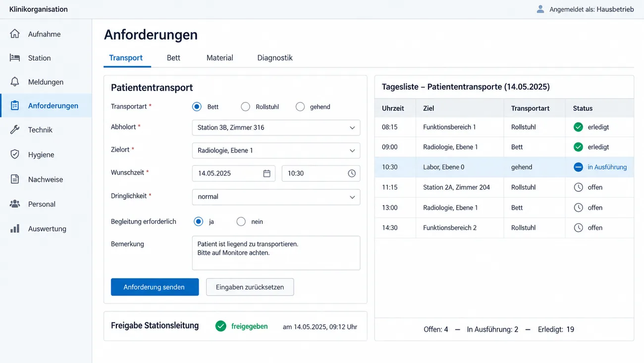This screenshot has width=644, height=363.
Task: Click green check icon in 08:15 row
Action: click(x=578, y=127)
